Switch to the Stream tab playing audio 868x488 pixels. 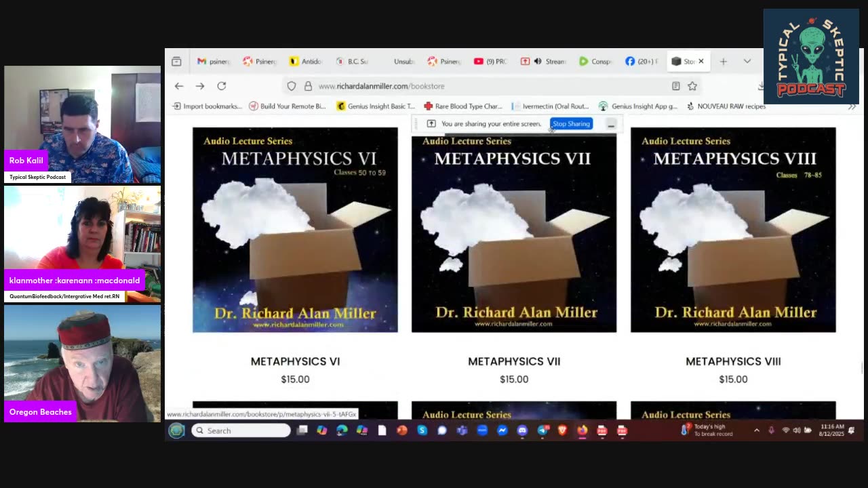pyautogui.click(x=542, y=61)
